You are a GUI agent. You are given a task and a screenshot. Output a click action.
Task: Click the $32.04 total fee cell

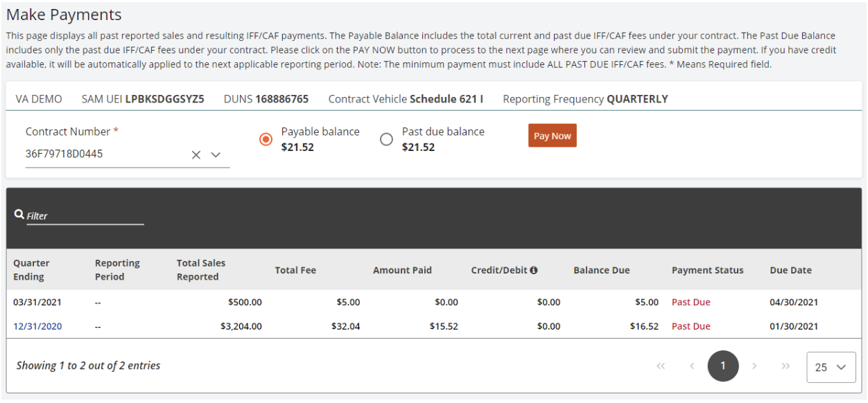click(x=345, y=326)
